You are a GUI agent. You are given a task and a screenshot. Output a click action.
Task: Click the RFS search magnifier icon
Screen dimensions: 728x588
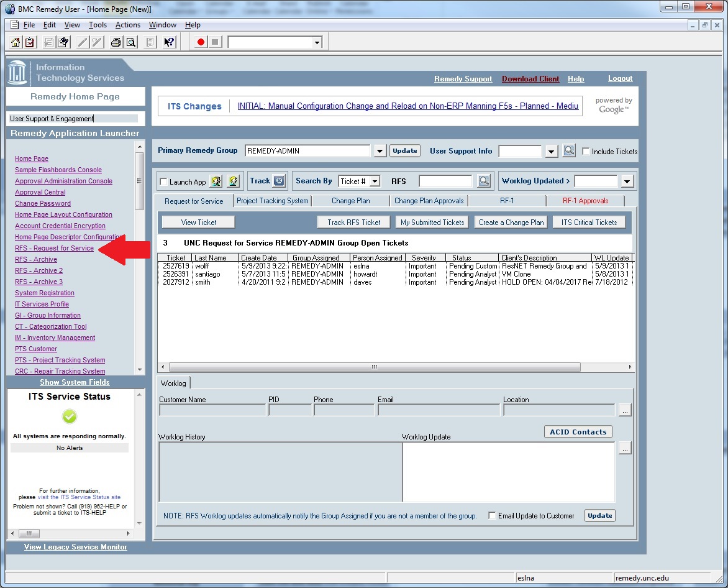tap(484, 181)
